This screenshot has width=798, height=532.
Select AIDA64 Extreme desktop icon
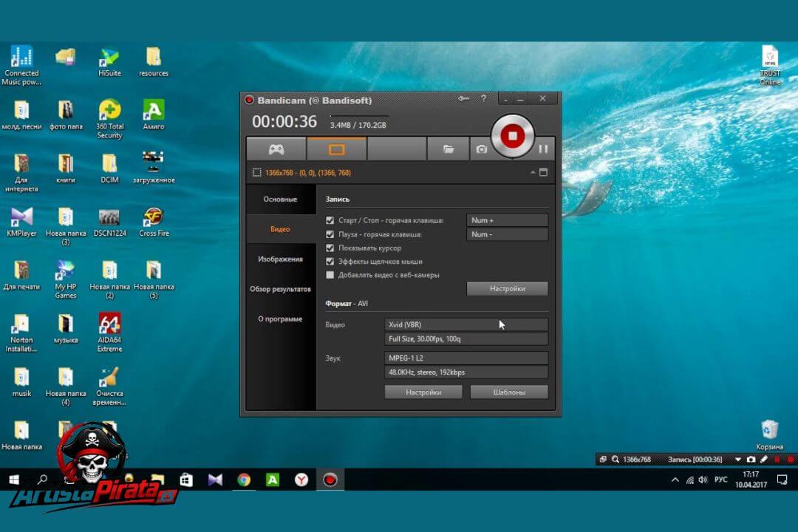109,332
